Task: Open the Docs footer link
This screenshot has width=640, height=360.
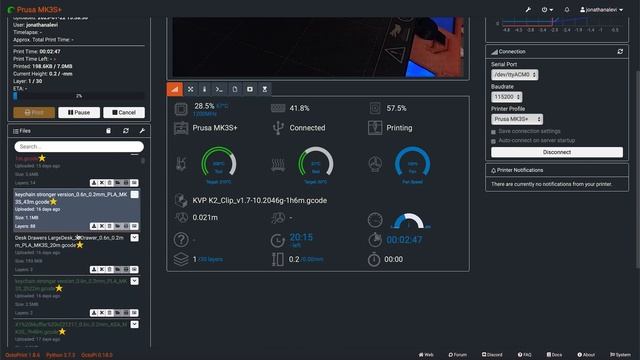Action: pyautogui.click(x=554, y=355)
